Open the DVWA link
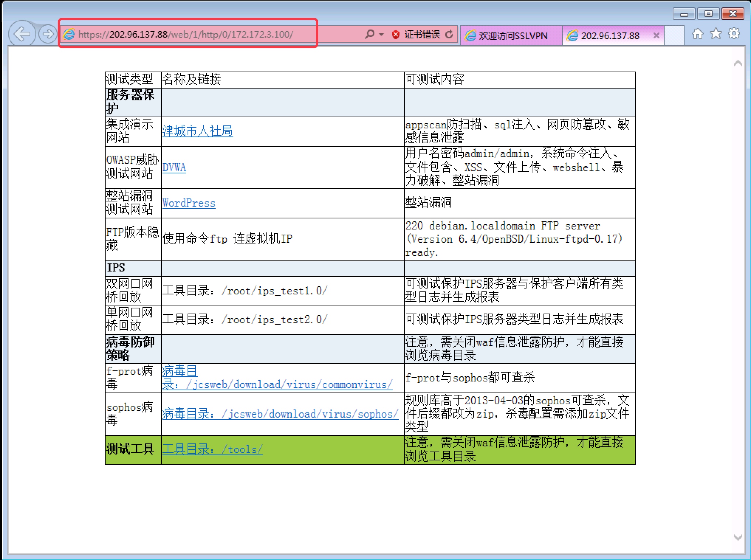This screenshot has height=560, width=751. pos(174,167)
